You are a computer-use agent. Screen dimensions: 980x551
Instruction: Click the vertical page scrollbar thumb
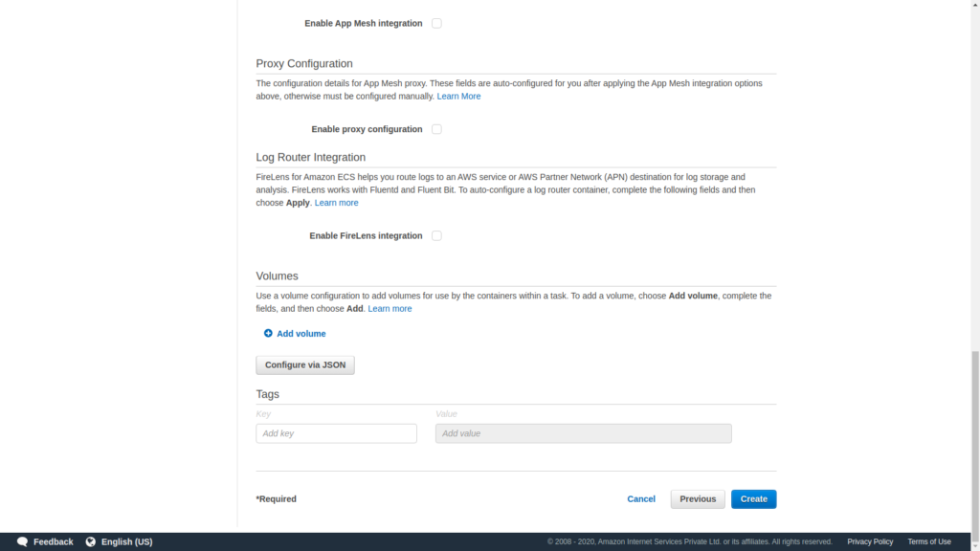coord(975,440)
